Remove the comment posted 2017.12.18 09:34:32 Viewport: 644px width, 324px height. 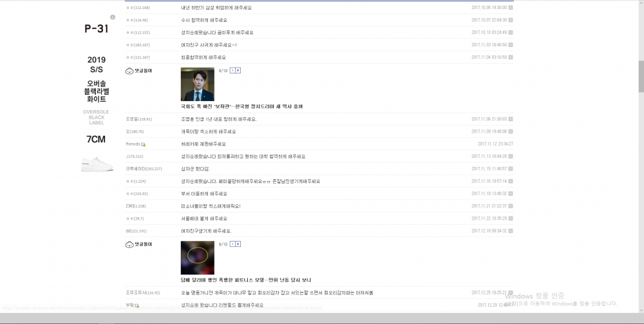(x=511, y=231)
